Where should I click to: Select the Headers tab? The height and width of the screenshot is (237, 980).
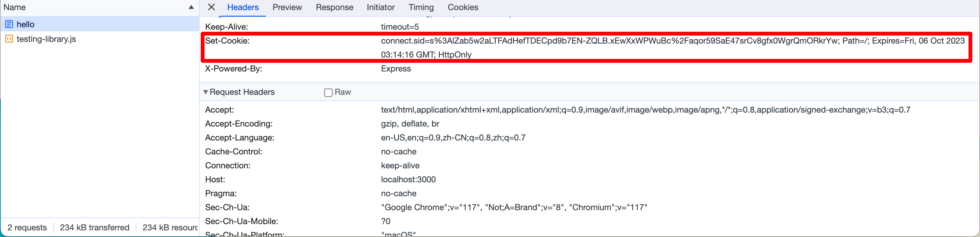pyautogui.click(x=243, y=7)
